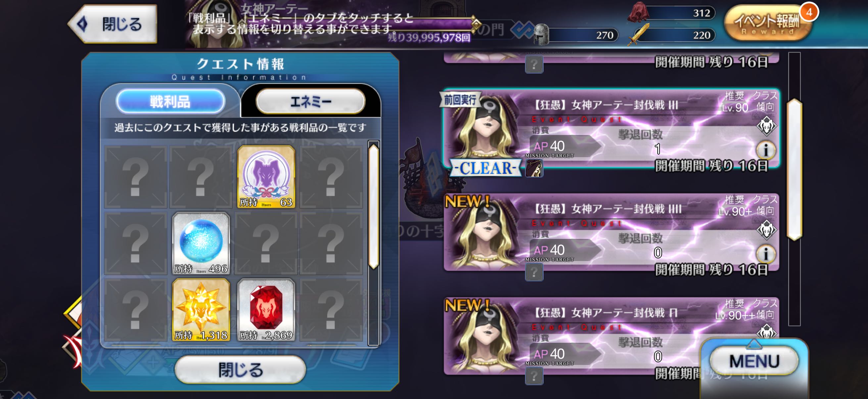Open info icon for quest Lv.90+

766,254
